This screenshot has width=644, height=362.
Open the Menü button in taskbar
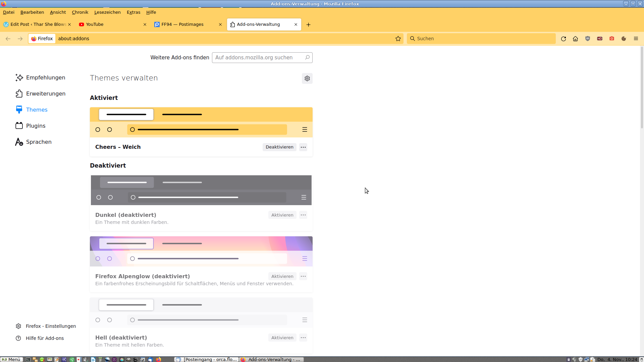[x=11, y=359]
